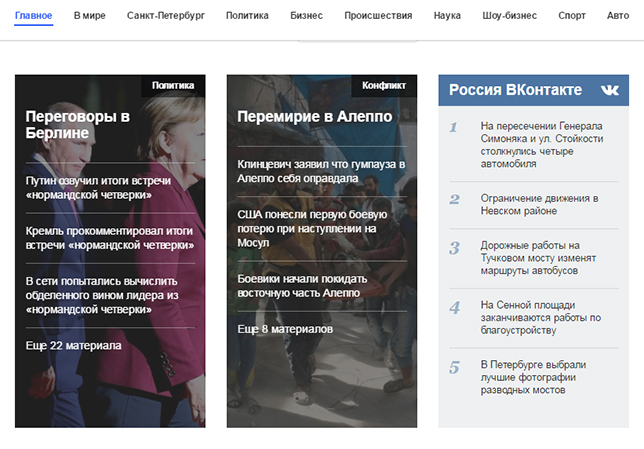Click the Политика tag on Berlin card
This screenshot has height=449, width=644.
(x=173, y=85)
